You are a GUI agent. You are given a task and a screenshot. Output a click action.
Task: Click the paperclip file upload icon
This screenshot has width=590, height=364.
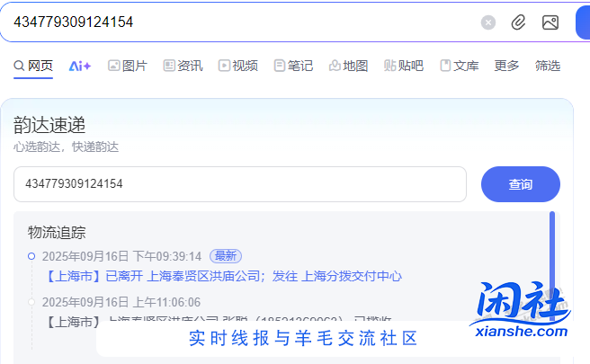click(x=518, y=22)
